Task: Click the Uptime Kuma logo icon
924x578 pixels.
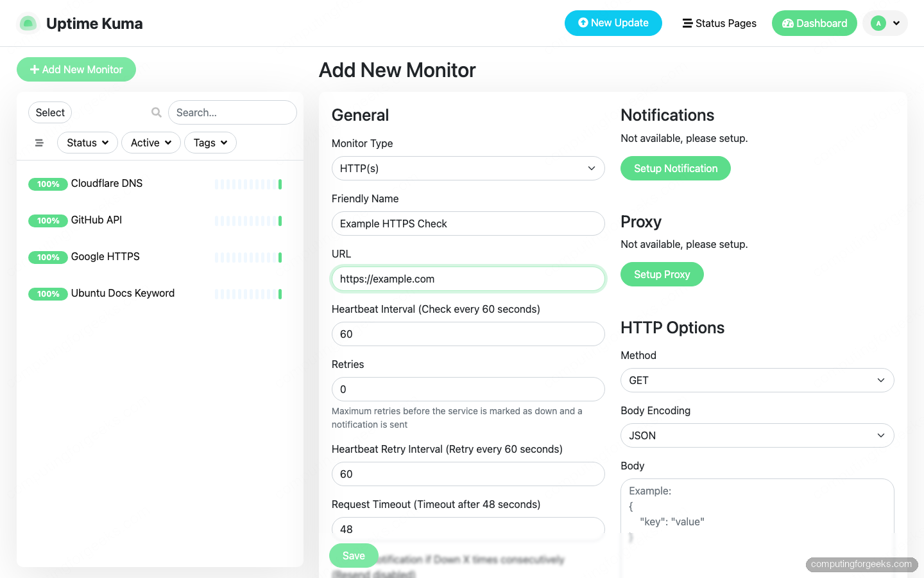Action: (28, 24)
